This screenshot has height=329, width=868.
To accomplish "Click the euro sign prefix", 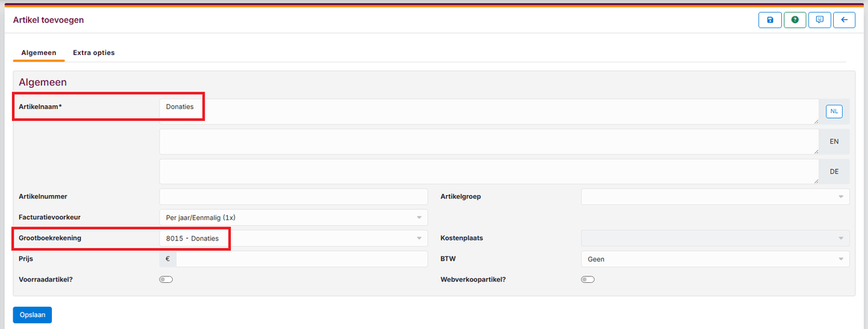I will [x=168, y=259].
